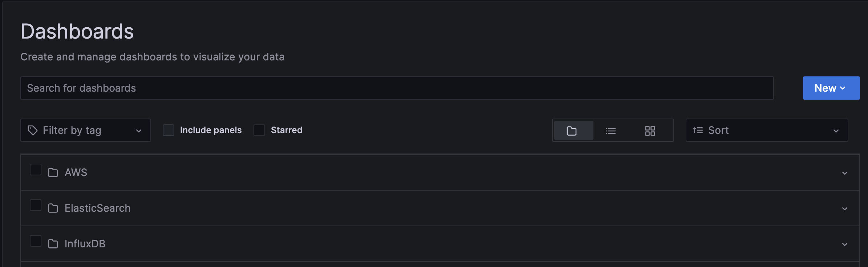Click the ElasticSearch folder icon

[x=53, y=208]
